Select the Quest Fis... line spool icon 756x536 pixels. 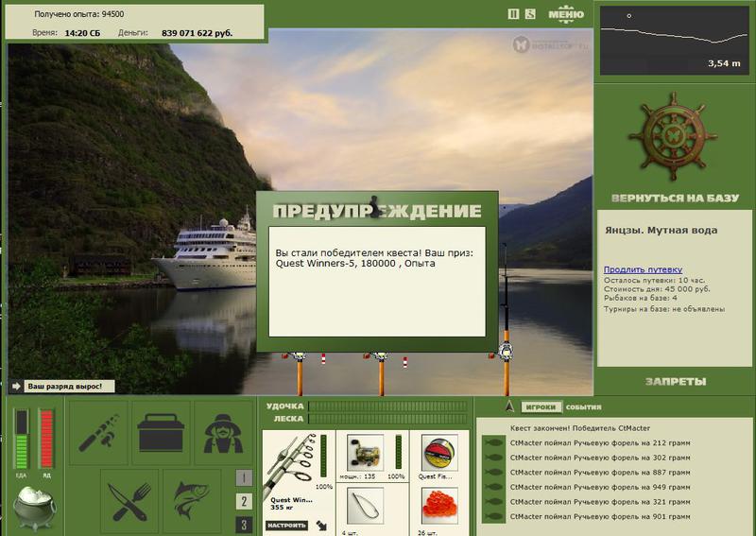click(x=439, y=452)
